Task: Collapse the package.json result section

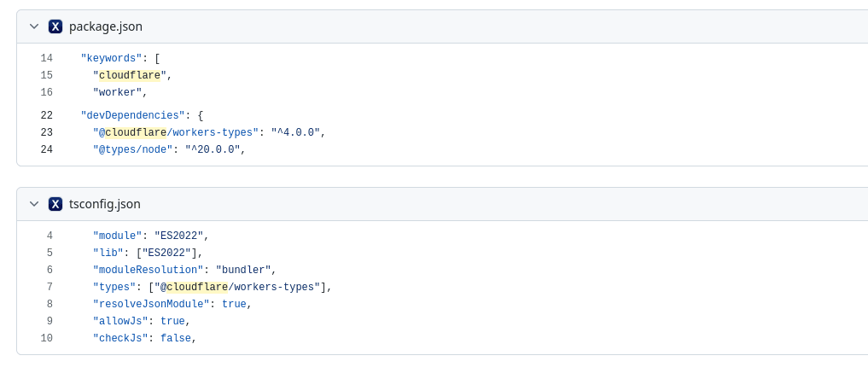Action: pyautogui.click(x=34, y=26)
